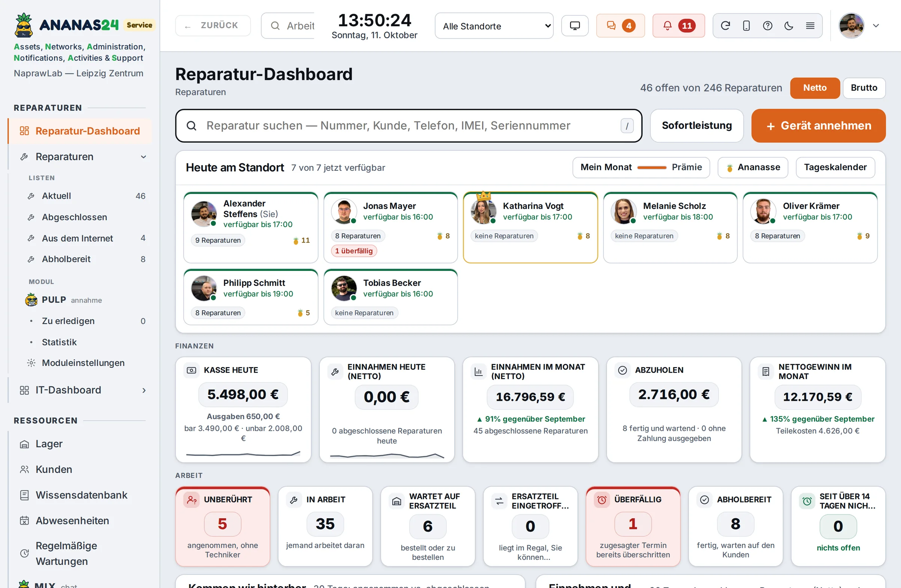Open Reparatur-Dashboard in the sidebar

[x=80, y=131]
